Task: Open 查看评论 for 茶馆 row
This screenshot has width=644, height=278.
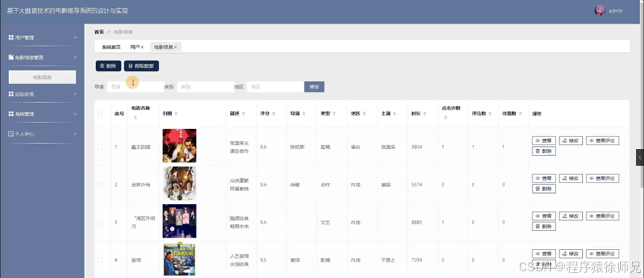Action: (602, 253)
